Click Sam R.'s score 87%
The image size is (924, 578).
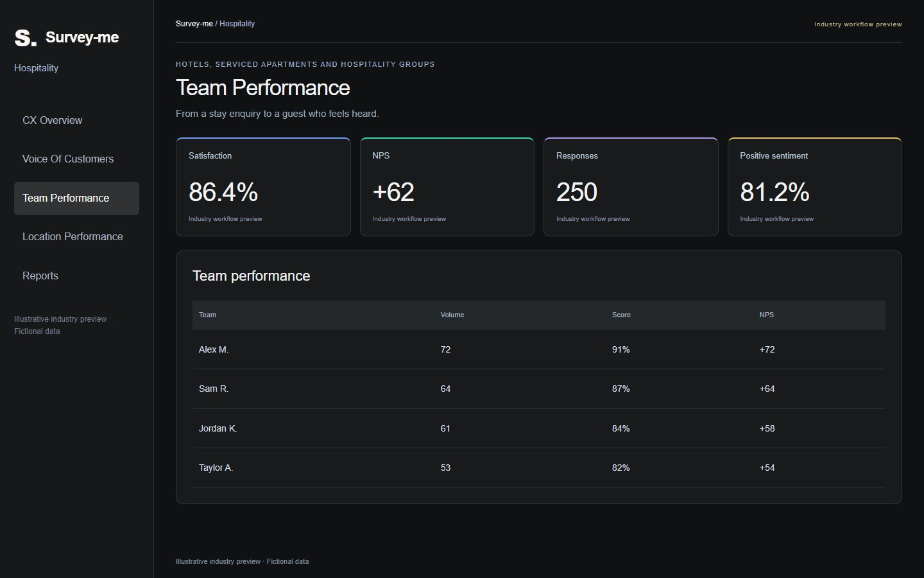click(621, 389)
